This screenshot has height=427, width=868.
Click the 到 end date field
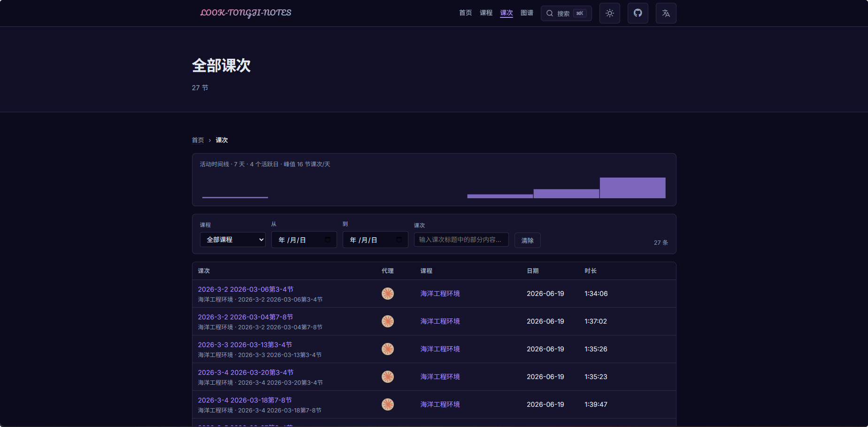(x=376, y=240)
